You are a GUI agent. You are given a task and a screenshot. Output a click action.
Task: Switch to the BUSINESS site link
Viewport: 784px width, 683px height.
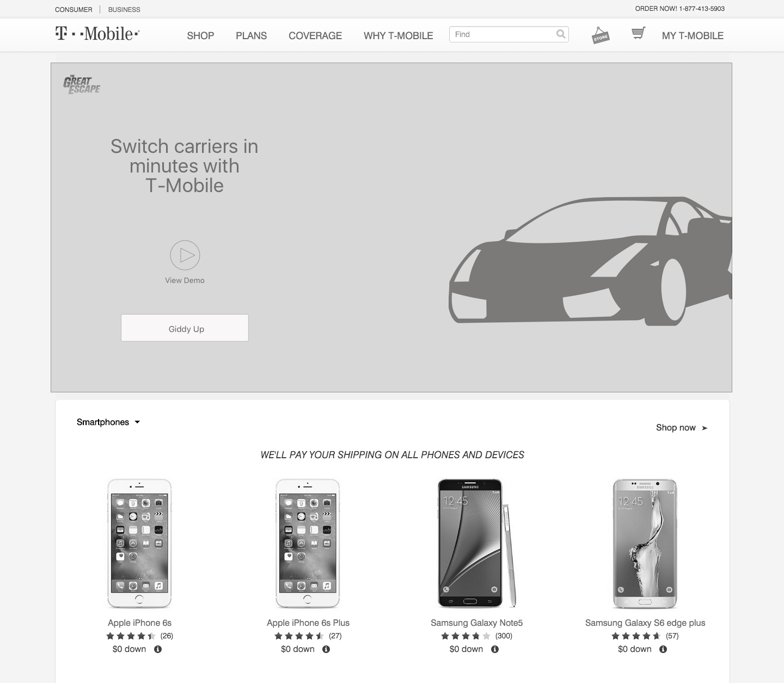click(124, 9)
